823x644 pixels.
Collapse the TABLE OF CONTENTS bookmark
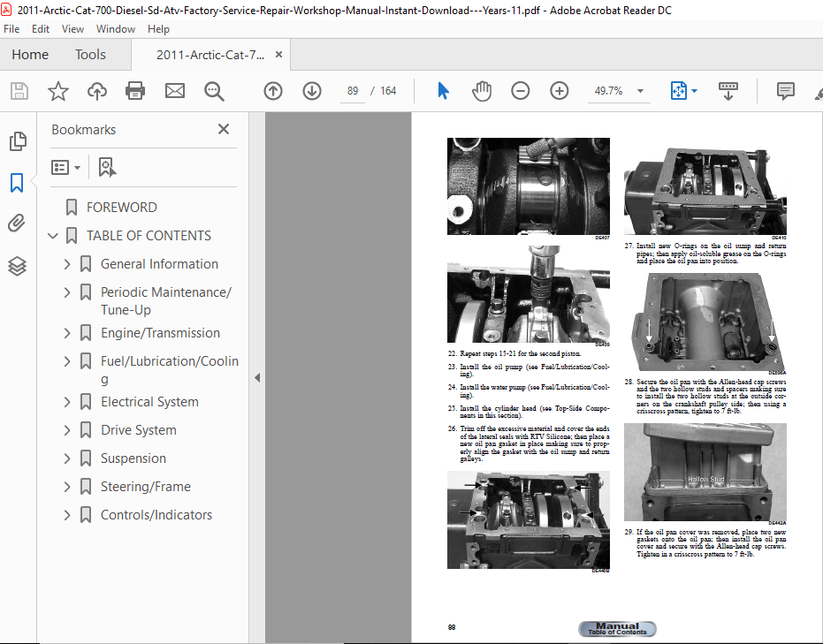[x=52, y=236]
